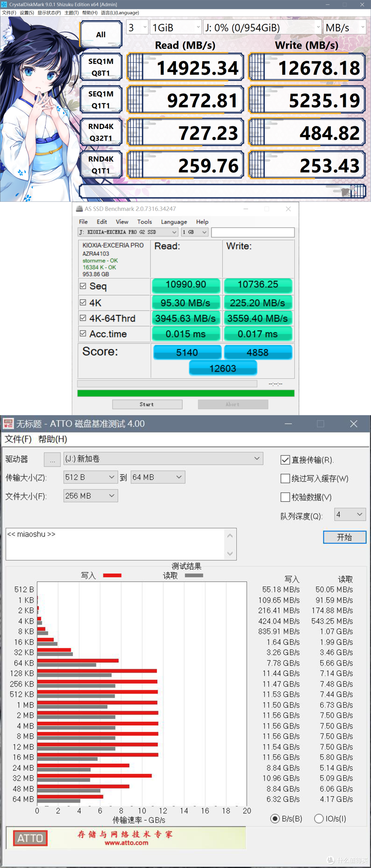Image resolution: width=371 pixels, height=868 pixels.
Task: Click the miaoshu description text field
Action: tap(115, 544)
